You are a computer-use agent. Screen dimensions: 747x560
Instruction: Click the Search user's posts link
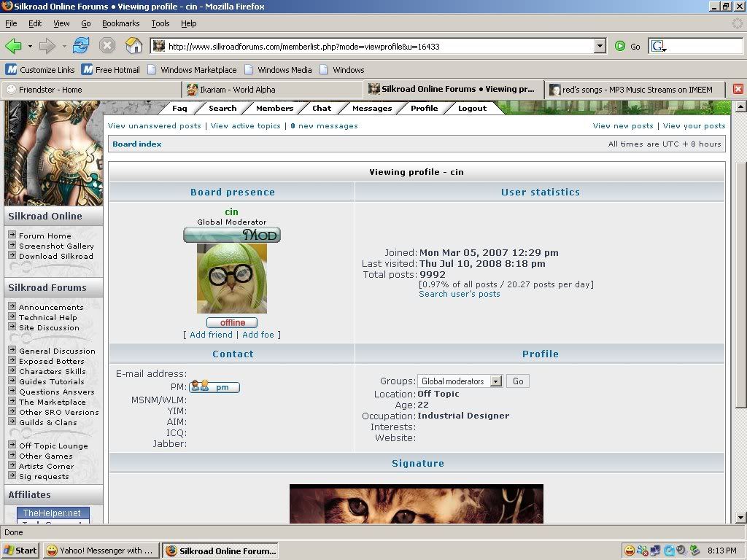(460, 294)
